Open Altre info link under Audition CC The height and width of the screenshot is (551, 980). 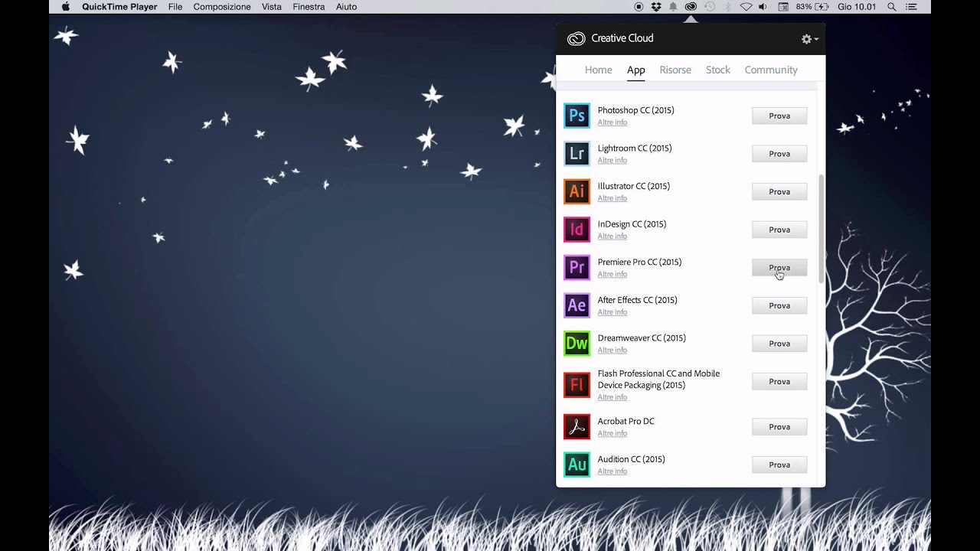(x=612, y=471)
